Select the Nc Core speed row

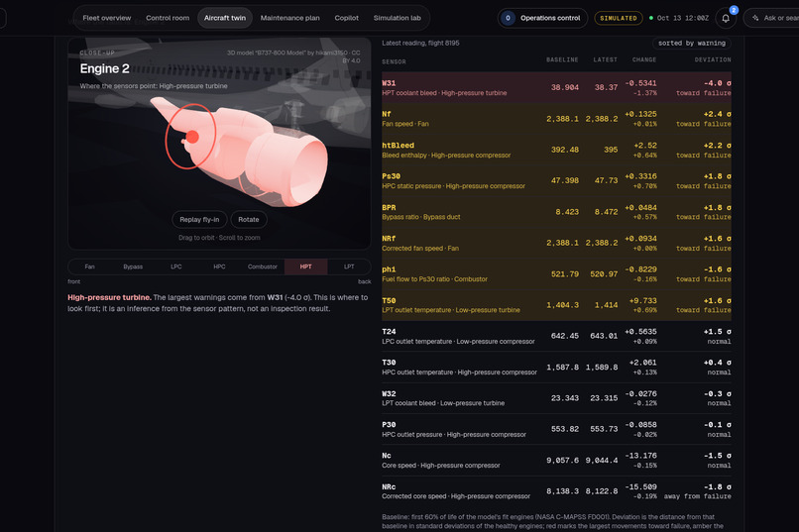556,461
